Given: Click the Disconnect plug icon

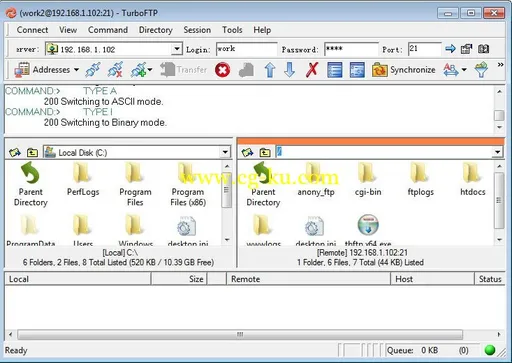Looking at the screenshot, I should (x=115, y=70).
